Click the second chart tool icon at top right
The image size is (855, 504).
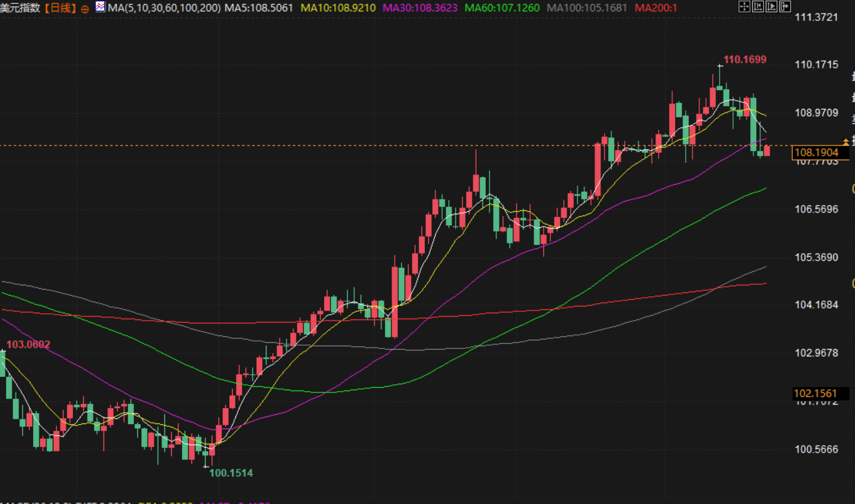point(757,7)
